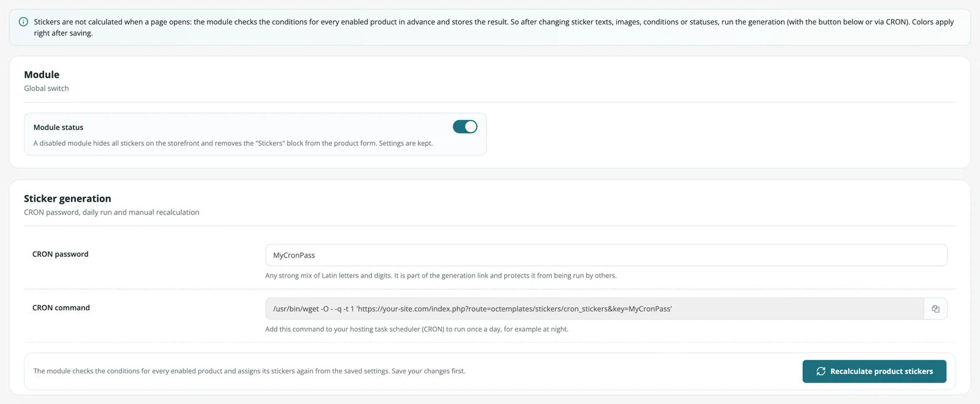
Task: Click the Recalculate product stickers label
Action: [881, 372]
